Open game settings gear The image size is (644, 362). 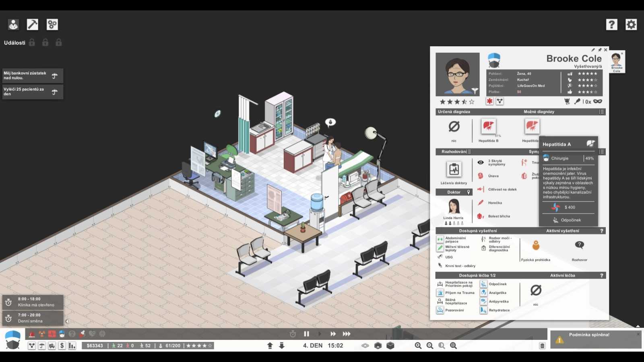point(631,25)
